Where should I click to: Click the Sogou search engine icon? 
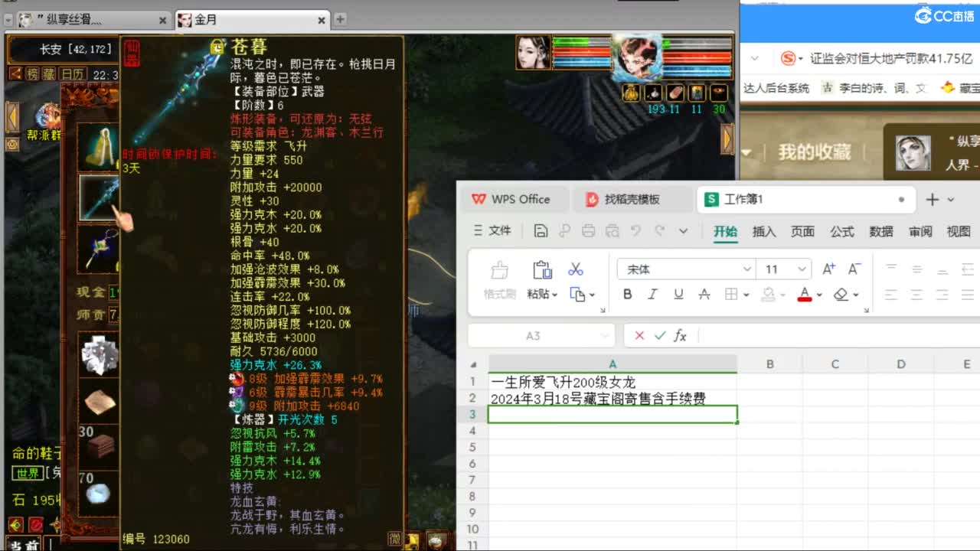pyautogui.click(x=788, y=59)
